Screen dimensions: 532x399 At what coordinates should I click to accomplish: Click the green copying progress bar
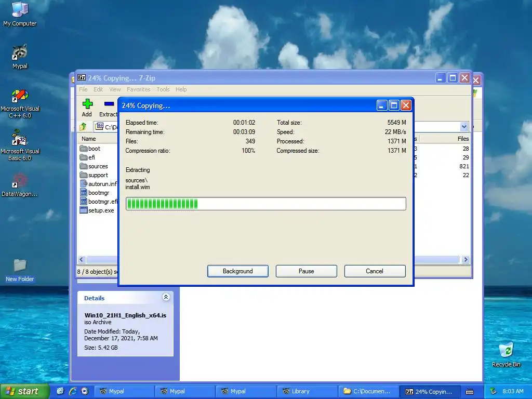pos(265,204)
